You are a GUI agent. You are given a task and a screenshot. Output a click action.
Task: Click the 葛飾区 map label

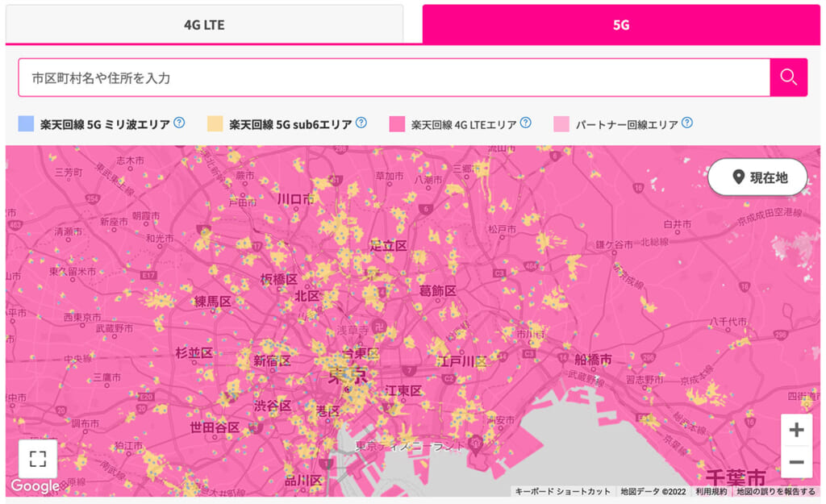pyautogui.click(x=438, y=291)
